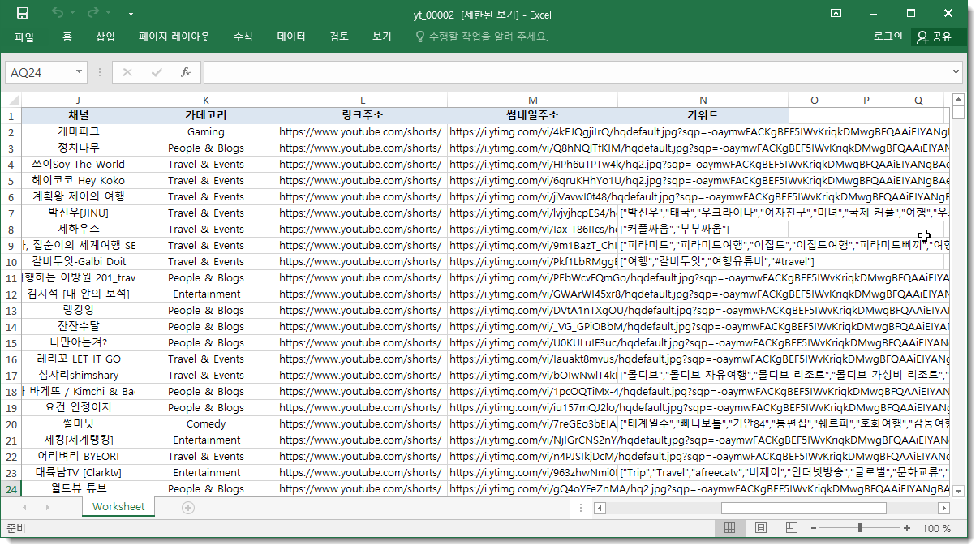Switch to the 홈 ribbon tab
This screenshot has width=980, height=550.
coord(67,37)
